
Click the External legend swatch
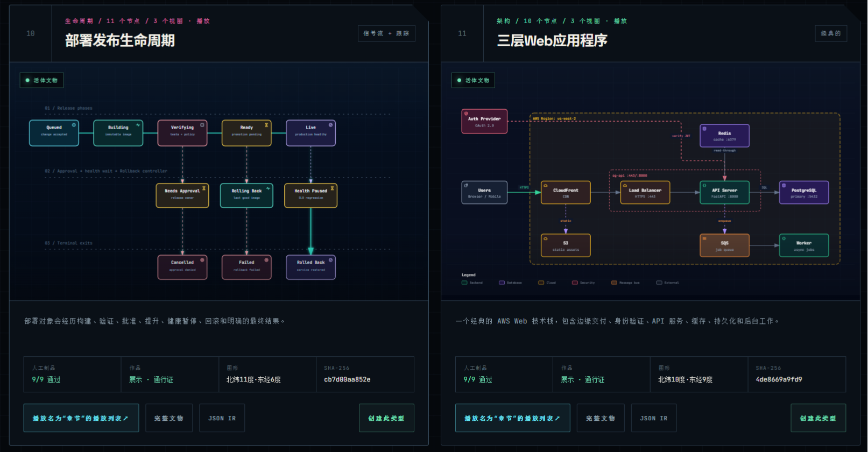pos(659,282)
